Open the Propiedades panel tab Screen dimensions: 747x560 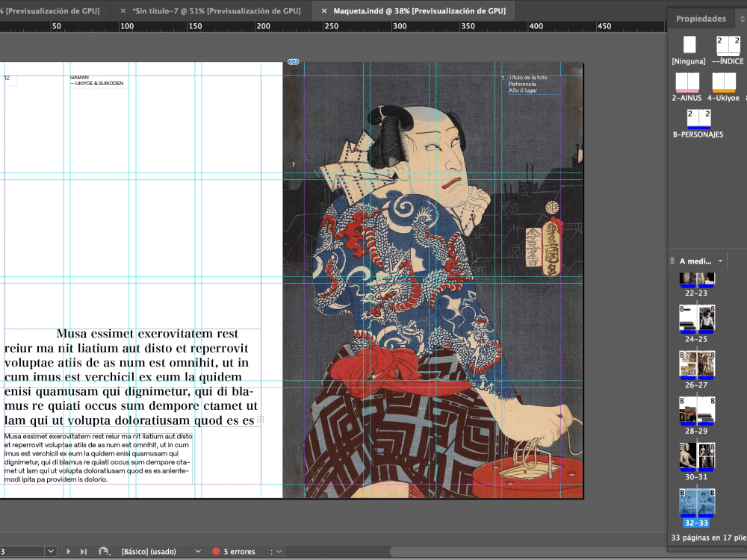click(701, 19)
